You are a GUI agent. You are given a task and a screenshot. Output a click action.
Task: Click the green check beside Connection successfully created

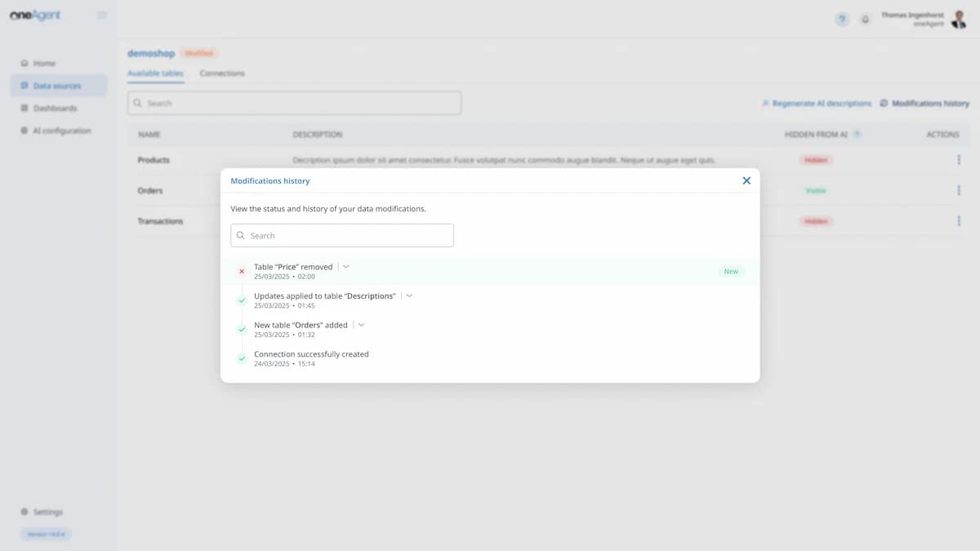point(242,359)
